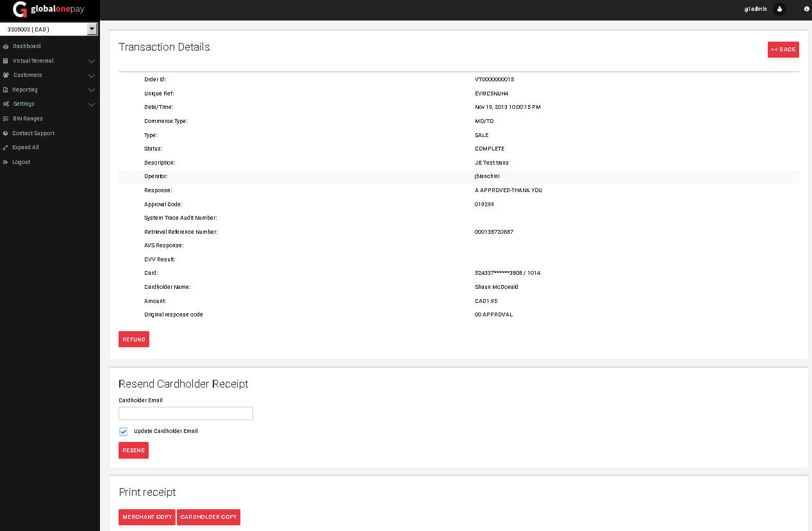Click the Operator value jbianchini
This screenshot has height=531, width=812.
pyautogui.click(x=487, y=176)
